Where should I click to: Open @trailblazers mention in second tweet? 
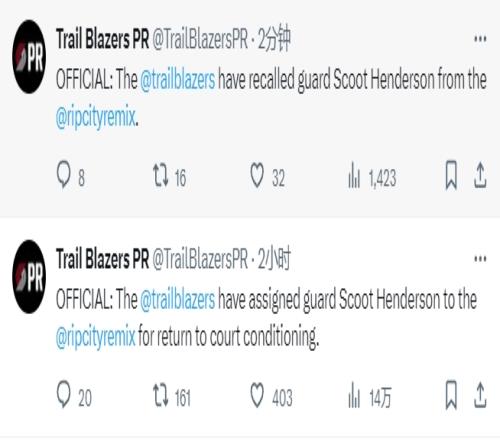point(178,300)
